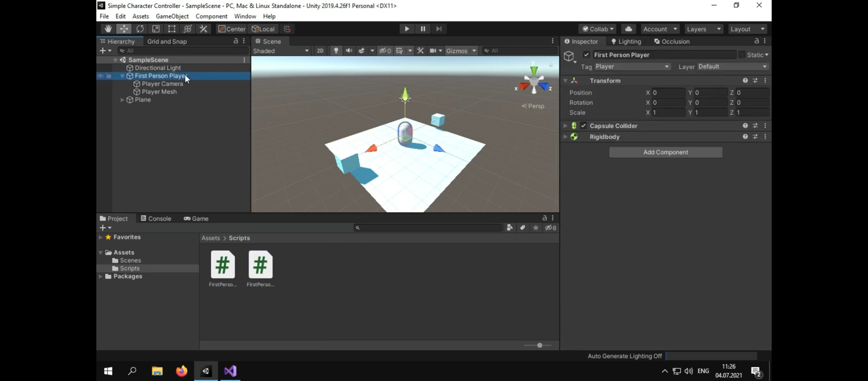
Task: Switch to the Game tab
Action: point(196,218)
